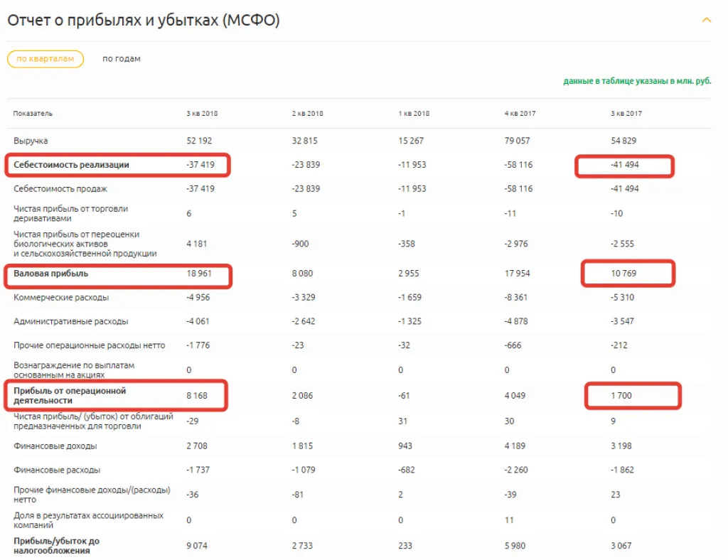Click the 'Показатель' header label
The width and height of the screenshot is (728, 560).
33,114
